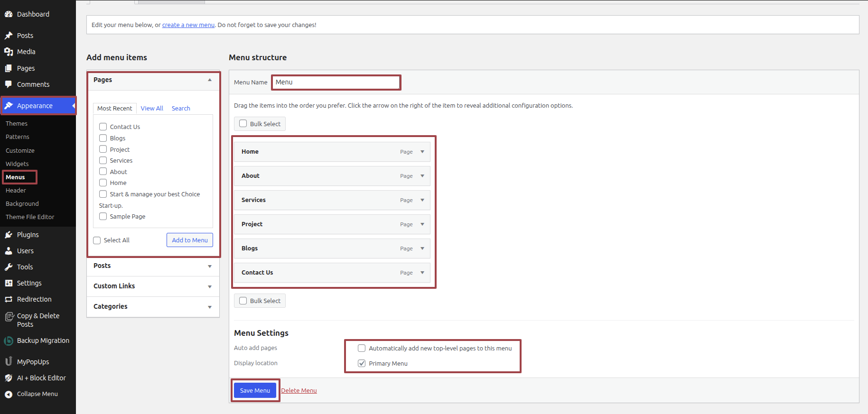This screenshot has height=414, width=868.
Task: Open Posts via its pushpin icon
Action: tap(9, 36)
